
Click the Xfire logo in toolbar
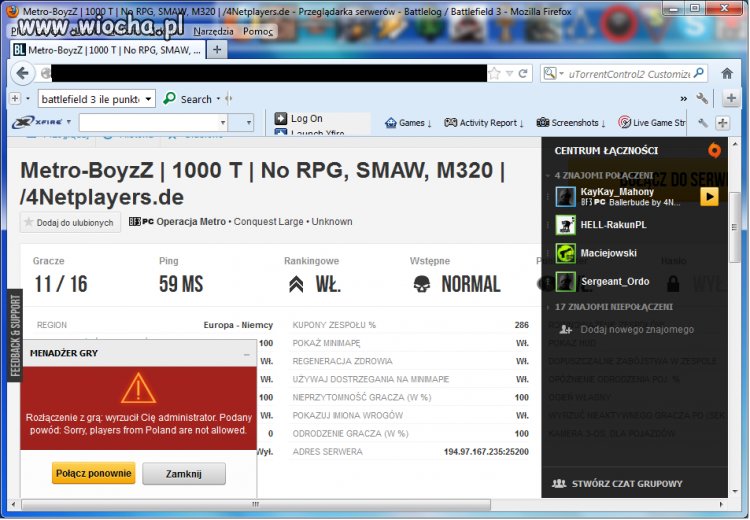38,122
